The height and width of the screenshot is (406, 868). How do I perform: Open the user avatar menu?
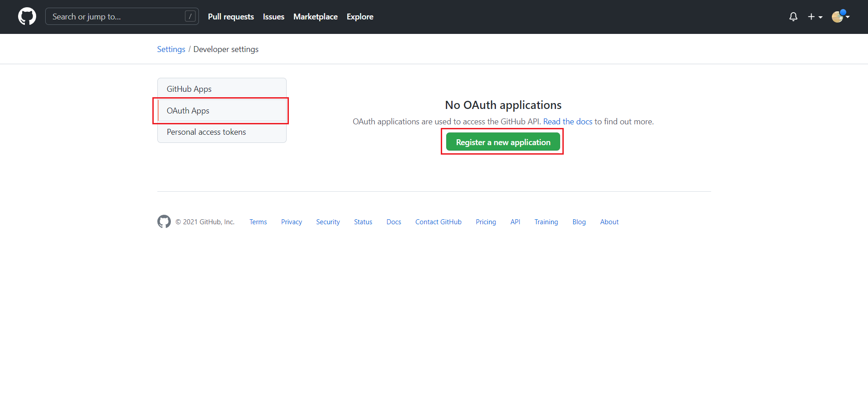pyautogui.click(x=840, y=16)
